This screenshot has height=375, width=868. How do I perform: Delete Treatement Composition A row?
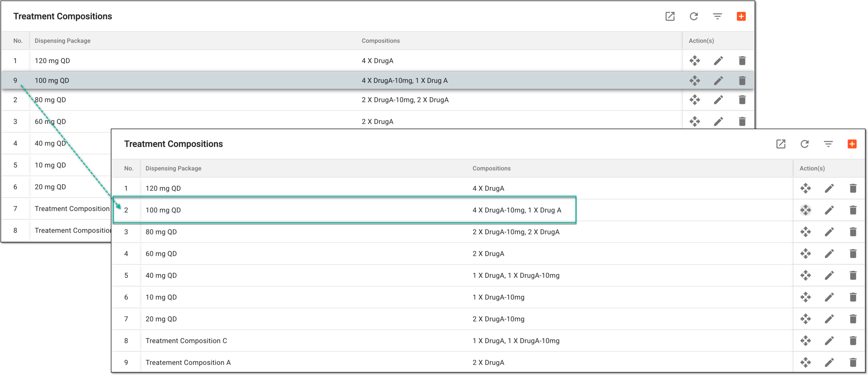[853, 362]
